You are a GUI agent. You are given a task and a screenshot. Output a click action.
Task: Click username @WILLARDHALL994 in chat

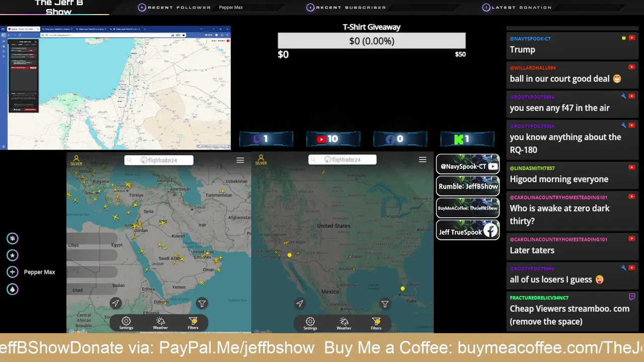(532, 67)
